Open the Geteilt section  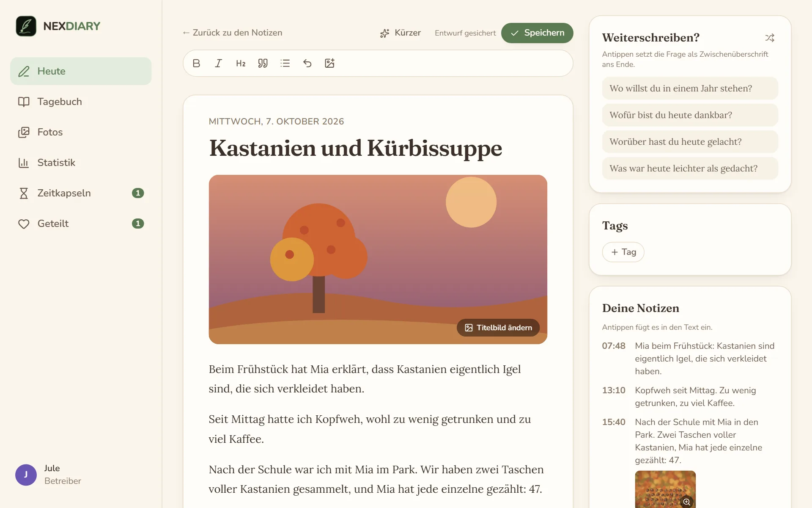(81, 224)
